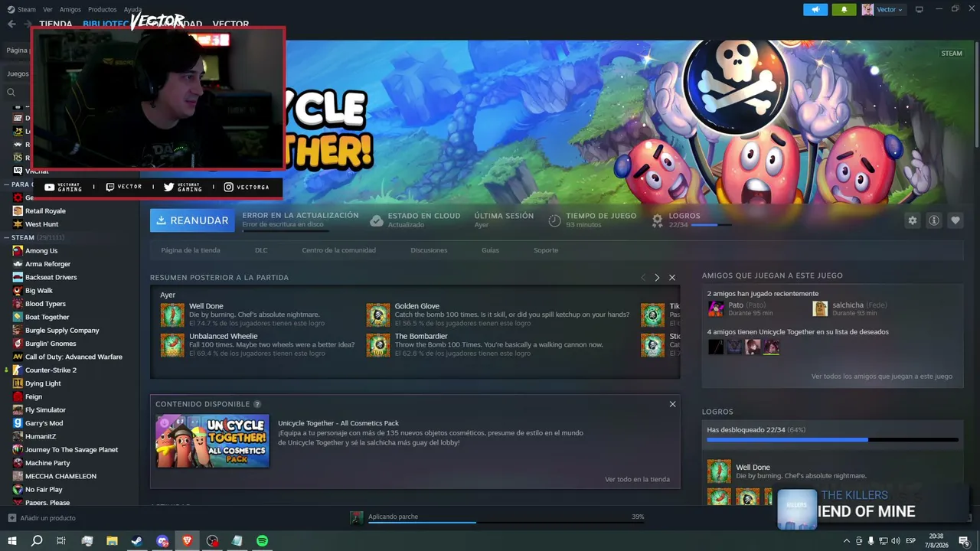Viewport: 980px width, 551px height.
Task: Click the No Fair Play game icon
Action: (18, 490)
